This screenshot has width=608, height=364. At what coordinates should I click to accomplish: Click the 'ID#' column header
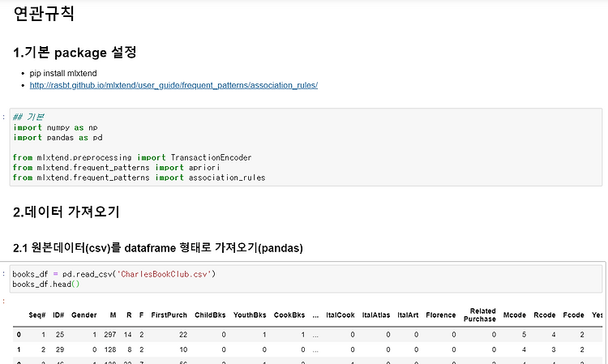tap(58, 315)
